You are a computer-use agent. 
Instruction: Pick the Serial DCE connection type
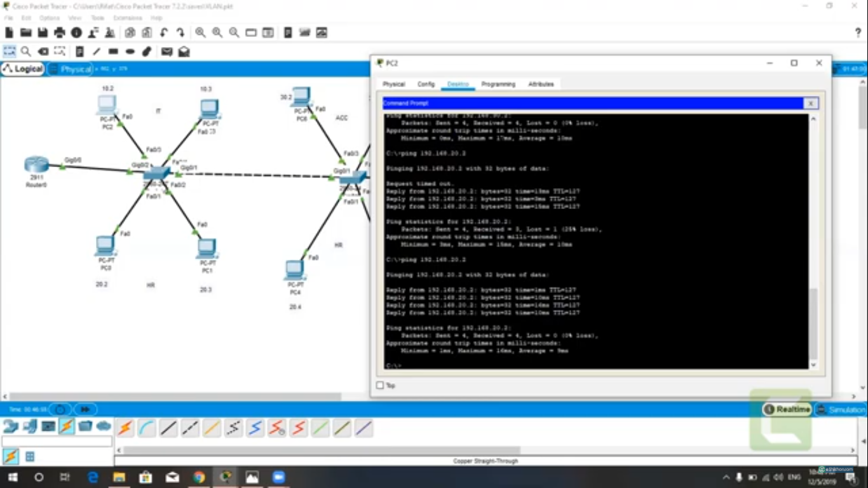coord(276,428)
